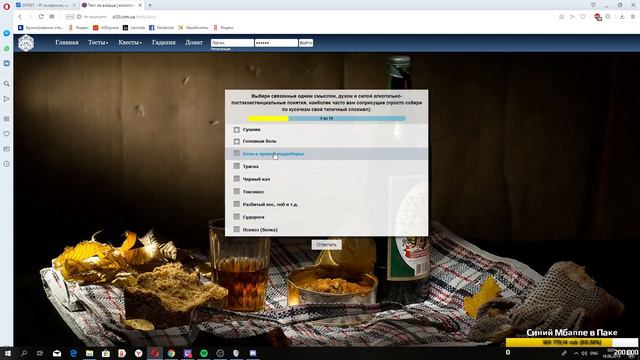Open the Facebook bookmark

point(161,28)
